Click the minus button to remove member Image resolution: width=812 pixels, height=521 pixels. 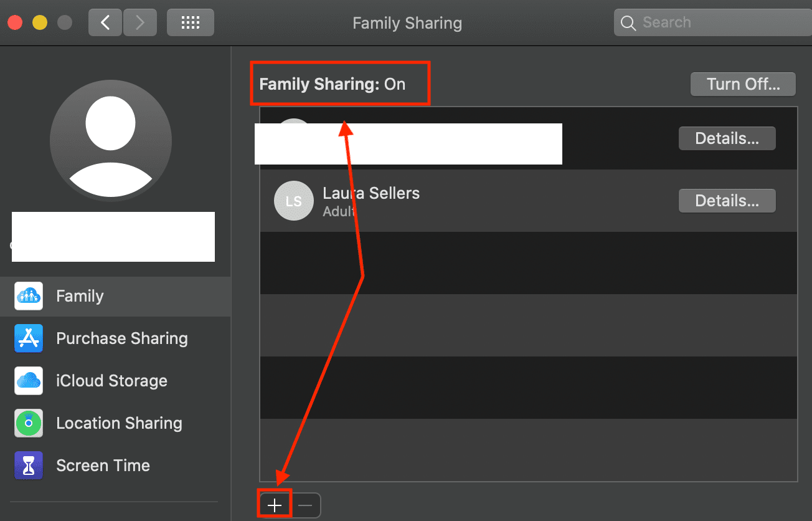pyautogui.click(x=306, y=505)
